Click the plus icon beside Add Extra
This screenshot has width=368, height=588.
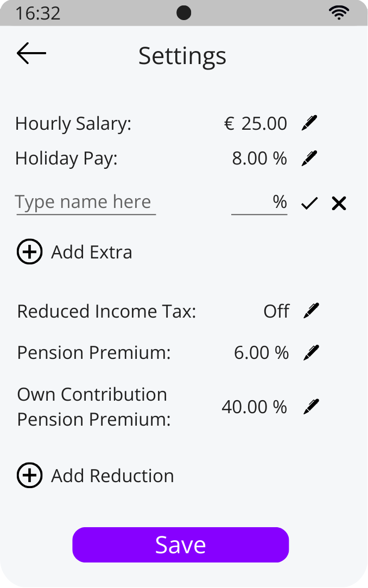point(30,251)
